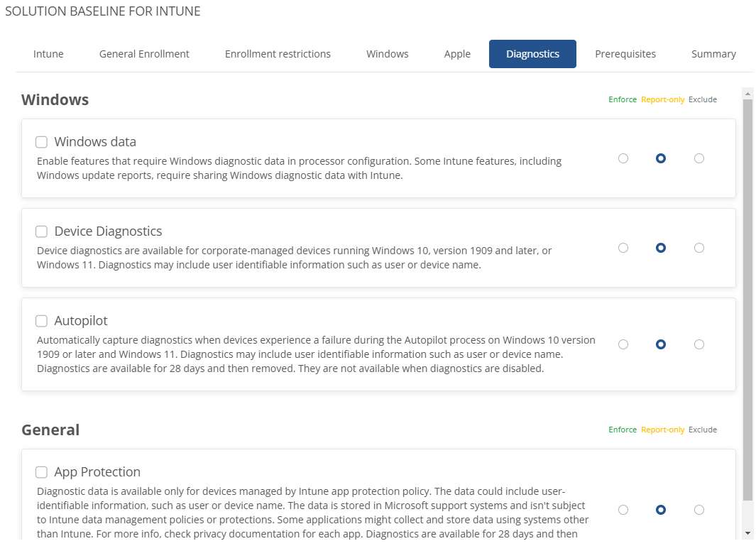Image resolution: width=756 pixels, height=546 pixels.
Task: Open the Intune tab
Action: pos(48,54)
